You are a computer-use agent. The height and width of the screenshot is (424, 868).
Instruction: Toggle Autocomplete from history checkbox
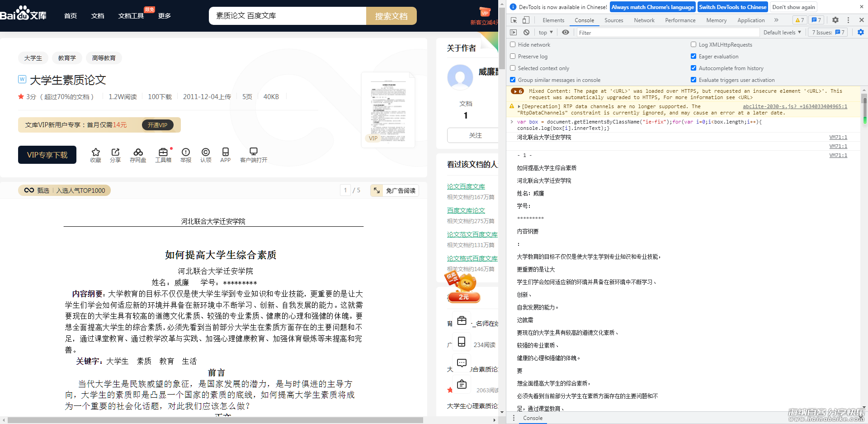pyautogui.click(x=693, y=68)
